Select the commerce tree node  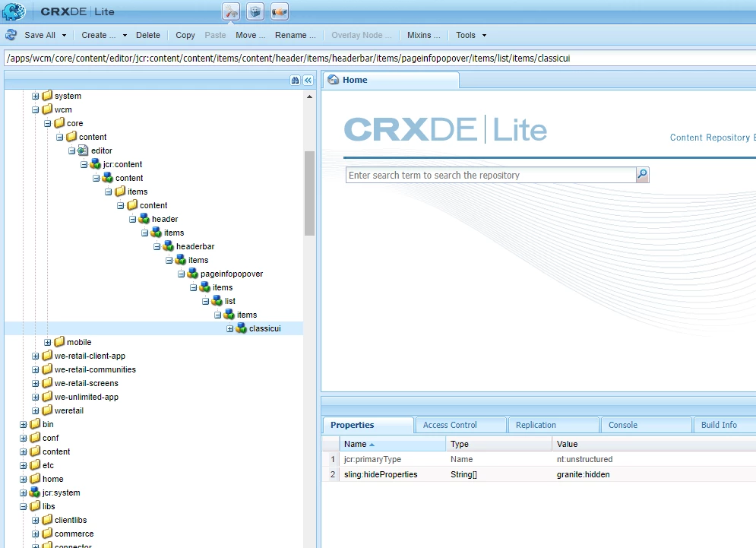[x=74, y=534]
